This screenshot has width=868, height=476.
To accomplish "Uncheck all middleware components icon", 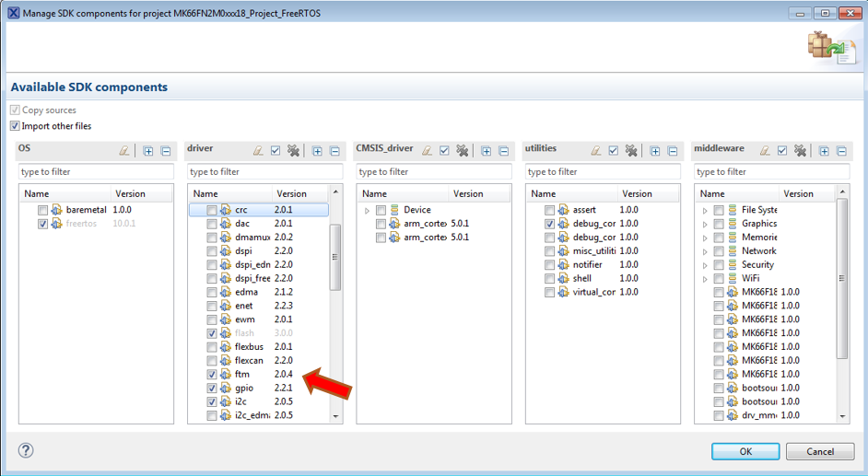I will click(800, 150).
